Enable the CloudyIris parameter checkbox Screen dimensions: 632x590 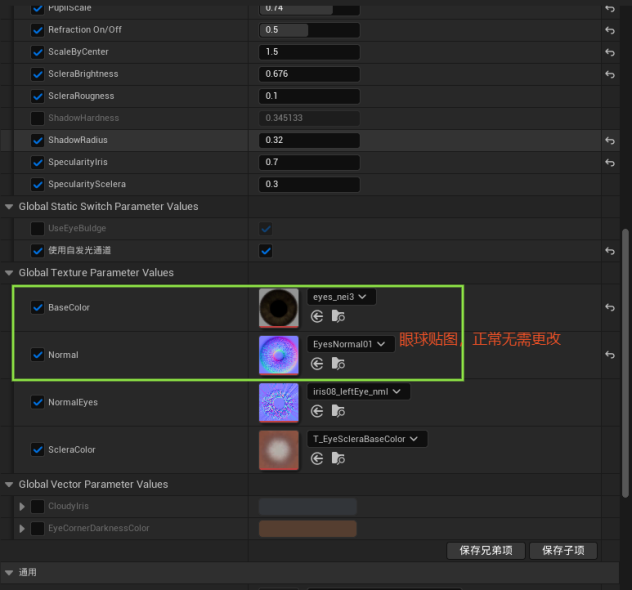pyautogui.click(x=38, y=506)
